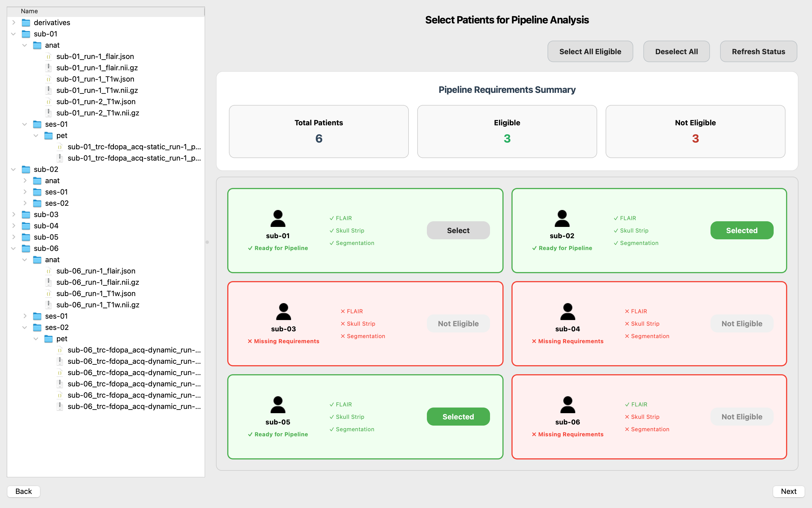
Task: Select sub-06_run-1_flair.nii.gz in file tree
Action: pos(98,282)
